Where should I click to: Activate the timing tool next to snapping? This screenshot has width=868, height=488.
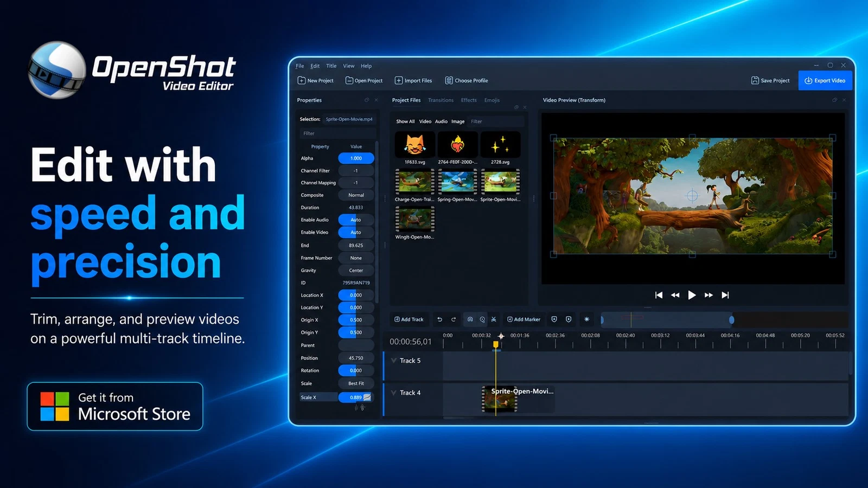482,319
